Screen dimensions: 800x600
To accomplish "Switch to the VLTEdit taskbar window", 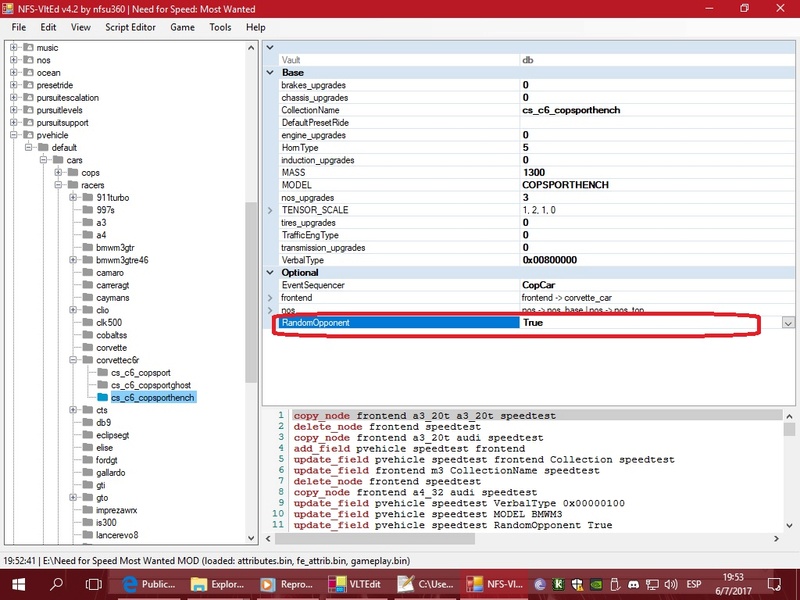I will coord(356,584).
